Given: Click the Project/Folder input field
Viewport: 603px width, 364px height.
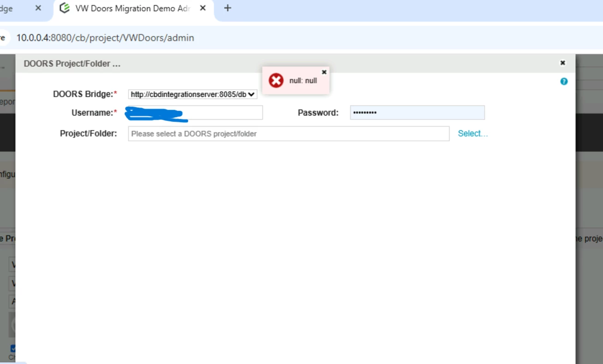Looking at the screenshot, I should click(x=289, y=134).
